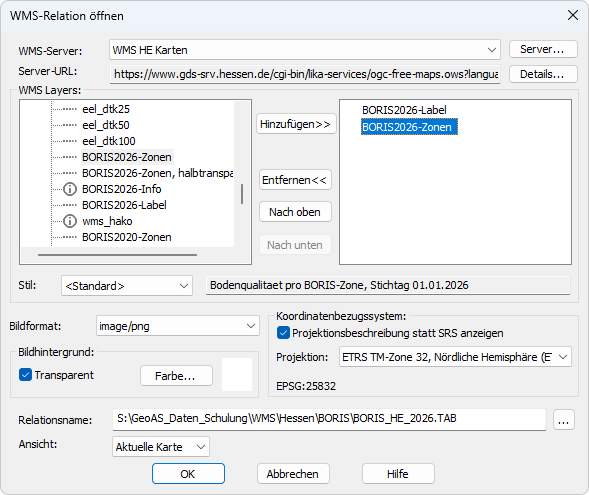Click the Entfernen<< button
Image resolution: width=589 pixels, height=495 pixels.
click(x=295, y=180)
